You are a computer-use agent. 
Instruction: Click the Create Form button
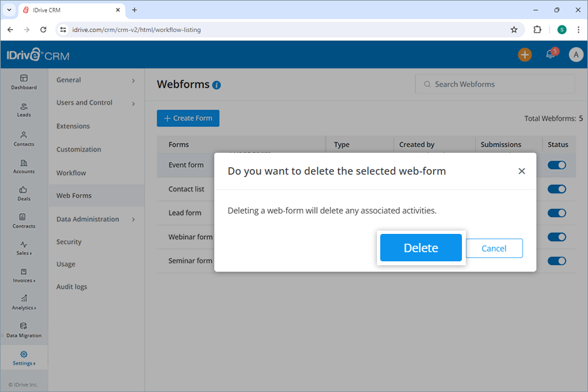coord(188,118)
